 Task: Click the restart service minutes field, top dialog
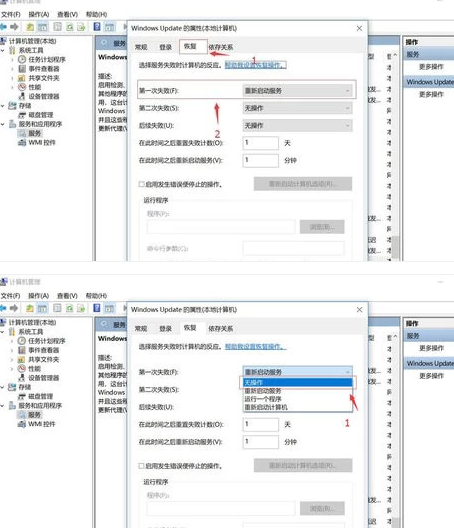[x=261, y=160]
